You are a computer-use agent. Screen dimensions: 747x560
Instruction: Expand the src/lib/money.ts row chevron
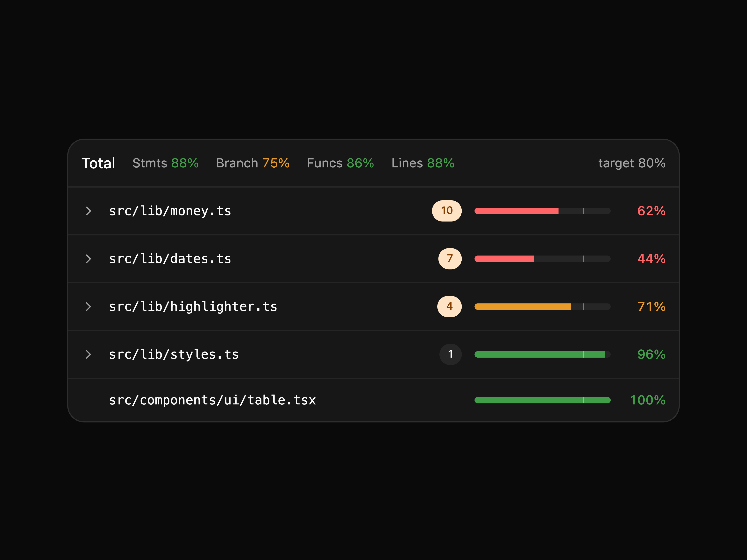[x=89, y=211]
